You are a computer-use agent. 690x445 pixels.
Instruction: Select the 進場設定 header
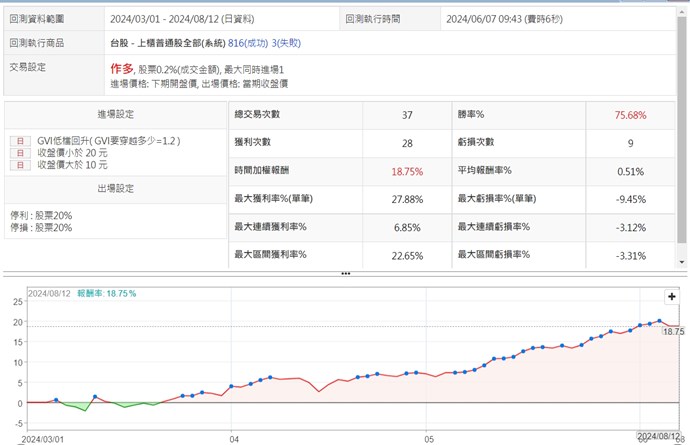[x=115, y=114]
